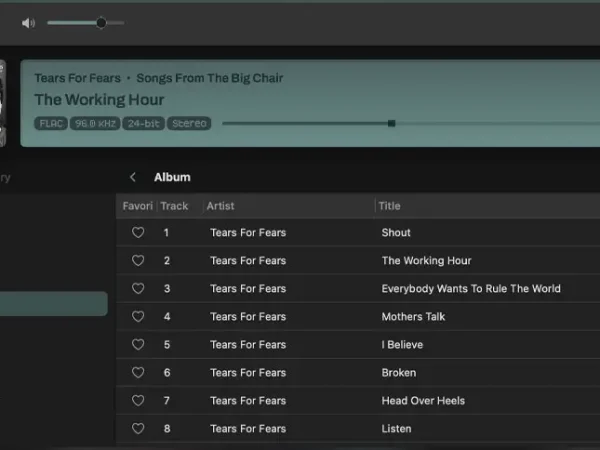This screenshot has width=600, height=450.
Task: Sort by the Favori column header
Action: point(137,206)
